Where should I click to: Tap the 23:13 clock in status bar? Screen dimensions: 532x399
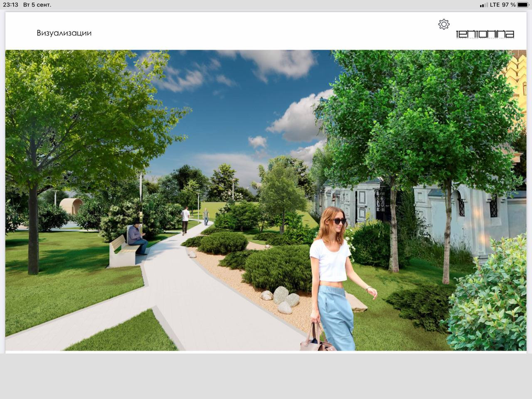click(x=10, y=5)
